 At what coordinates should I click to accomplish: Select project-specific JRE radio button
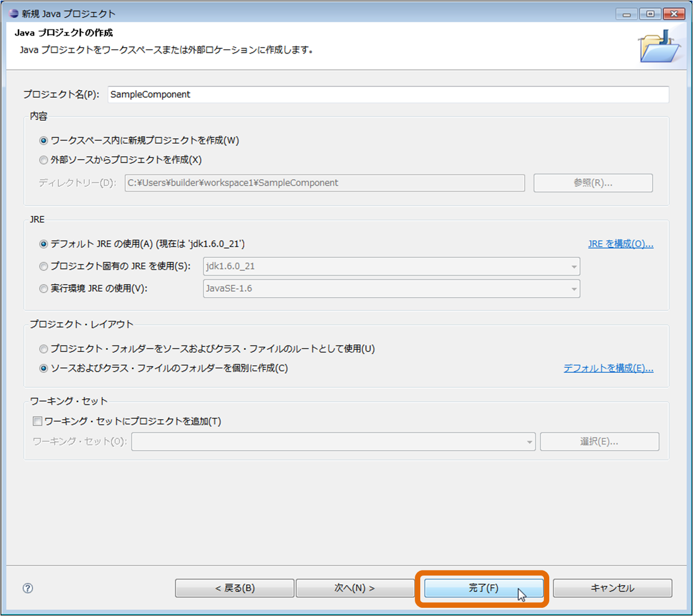[43, 266]
